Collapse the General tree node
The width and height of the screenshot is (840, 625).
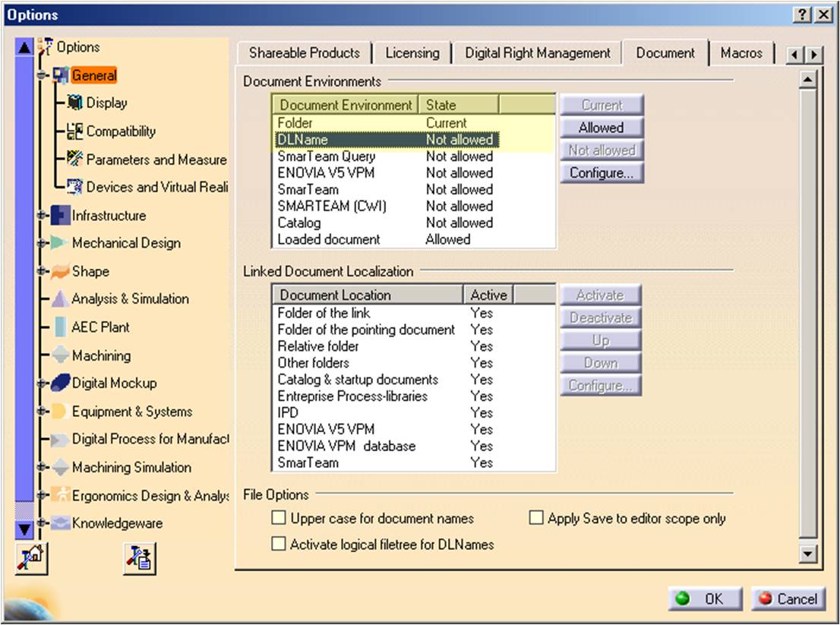[x=42, y=75]
